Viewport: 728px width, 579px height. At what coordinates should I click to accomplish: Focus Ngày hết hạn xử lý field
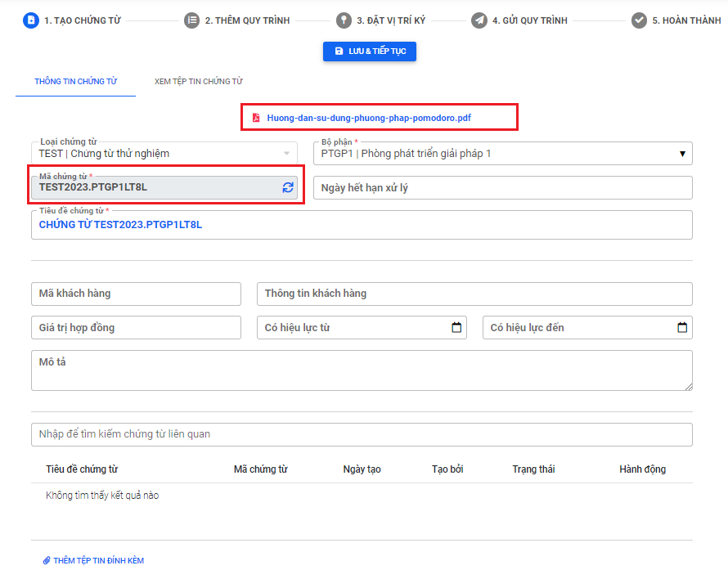503,187
